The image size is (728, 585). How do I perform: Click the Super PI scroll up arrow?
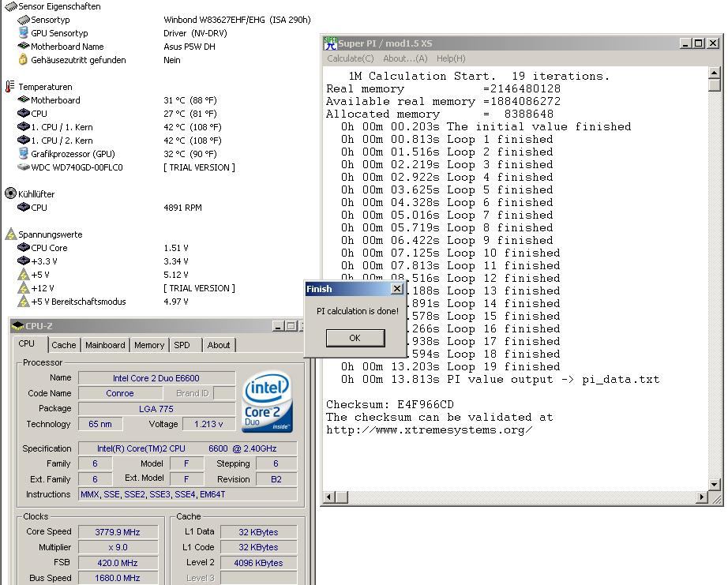pos(715,73)
